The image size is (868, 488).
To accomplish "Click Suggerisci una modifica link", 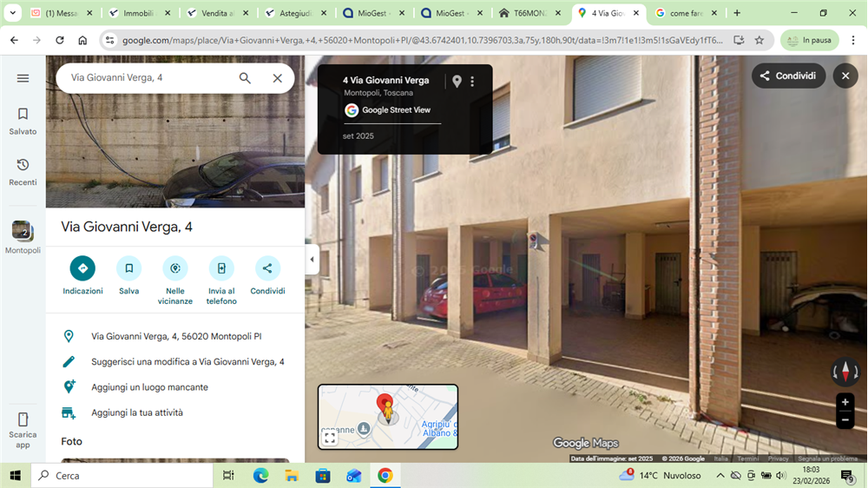I will click(187, 362).
